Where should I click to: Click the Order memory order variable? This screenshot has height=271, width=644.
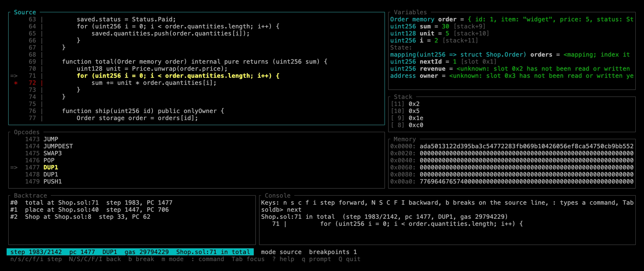pyautogui.click(x=512, y=19)
